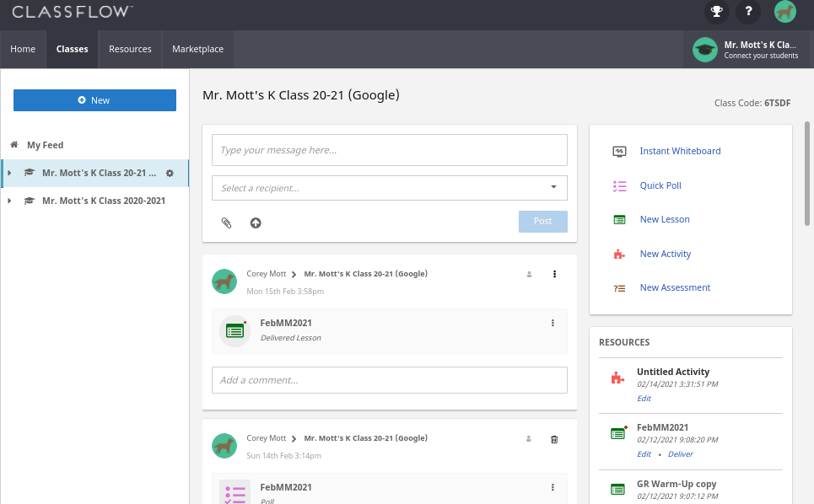Launch a Quick Poll
Image resolution: width=814 pixels, height=504 pixels.
(x=660, y=185)
